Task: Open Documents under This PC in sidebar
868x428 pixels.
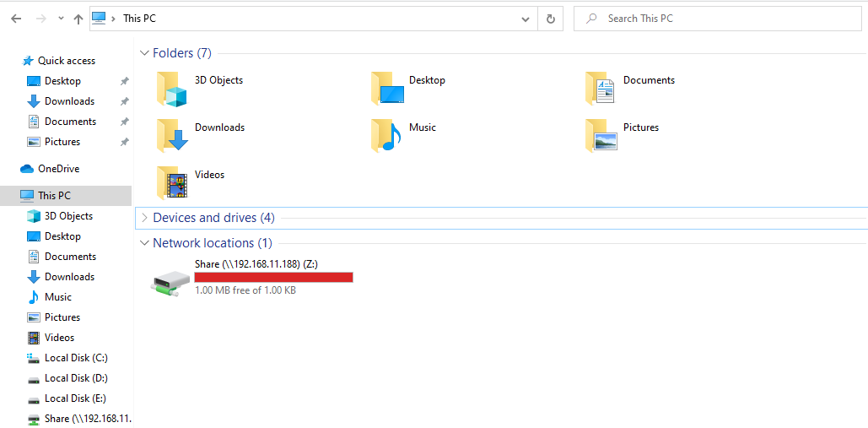Action: (x=70, y=257)
